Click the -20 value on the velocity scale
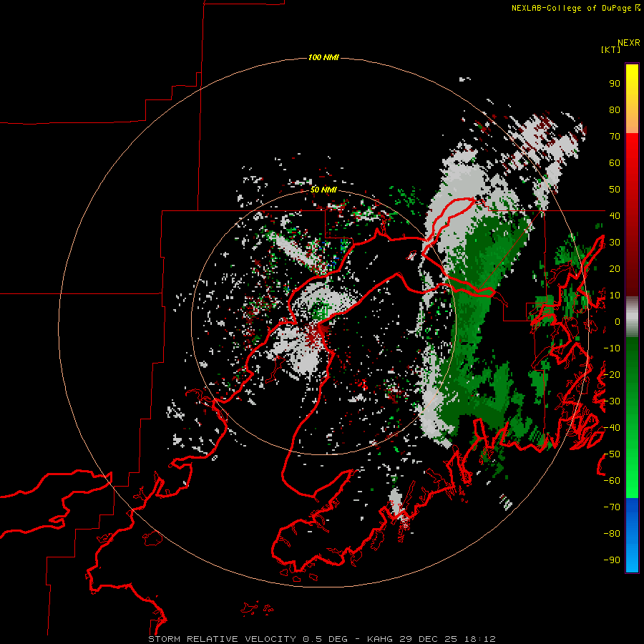The width and height of the screenshot is (644, 644). [612, 374]
